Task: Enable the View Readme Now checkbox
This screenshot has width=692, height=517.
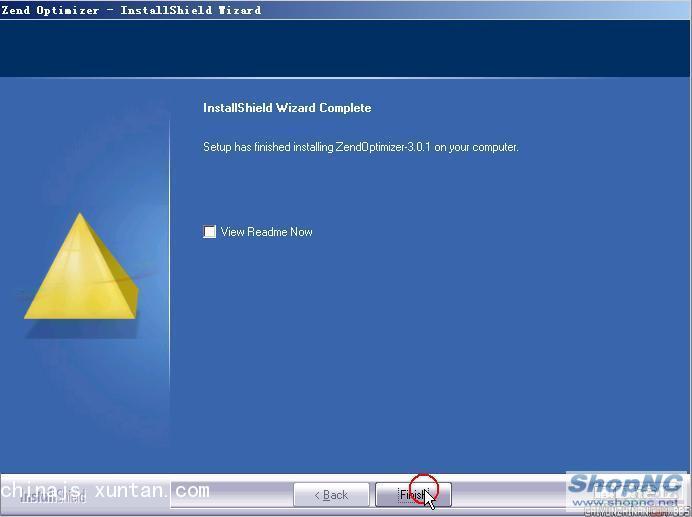Action: click(210, 232)
